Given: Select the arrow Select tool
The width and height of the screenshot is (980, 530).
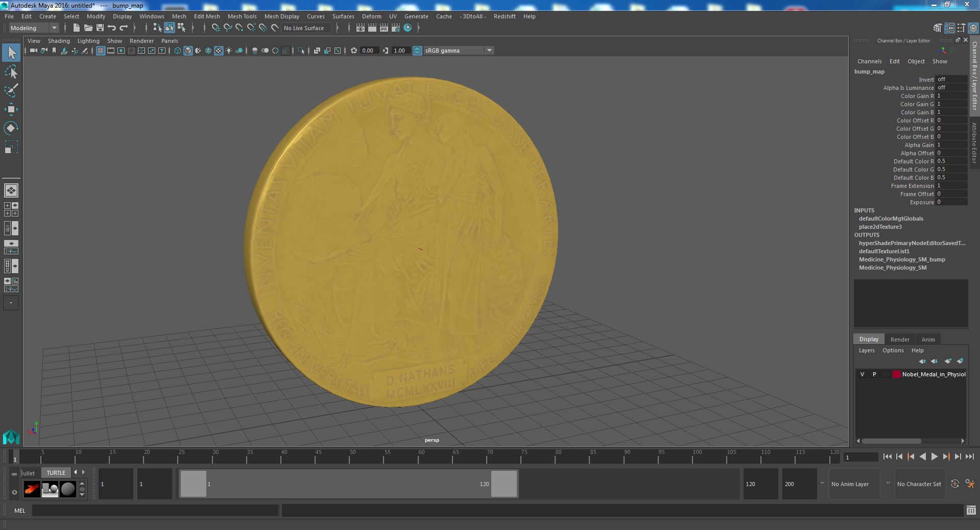Looking at the screenshot, I should coord(11,53).
